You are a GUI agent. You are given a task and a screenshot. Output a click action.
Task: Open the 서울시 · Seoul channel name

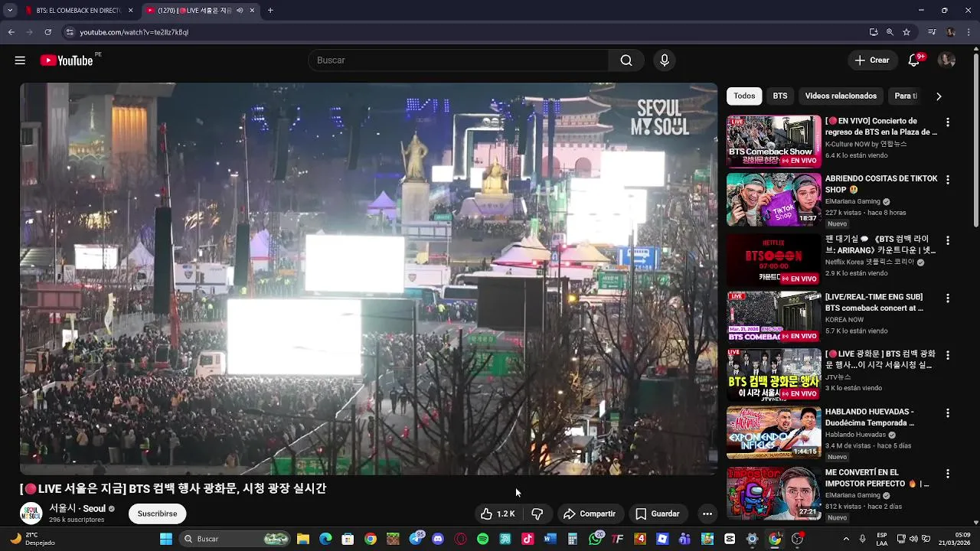point(77,509)
